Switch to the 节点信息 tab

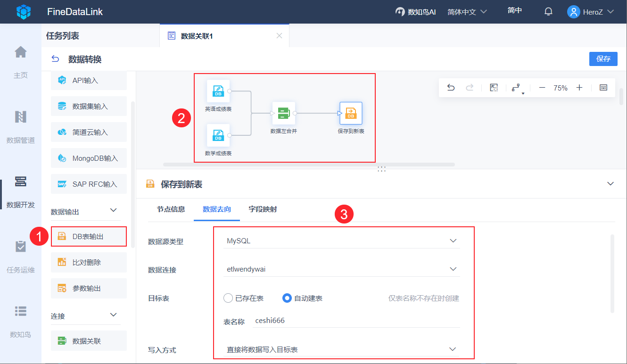[x=171, y=209]
